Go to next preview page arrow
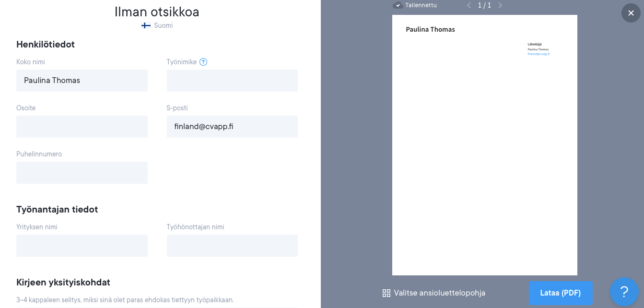644x308 pixels. tap(500, 5)
